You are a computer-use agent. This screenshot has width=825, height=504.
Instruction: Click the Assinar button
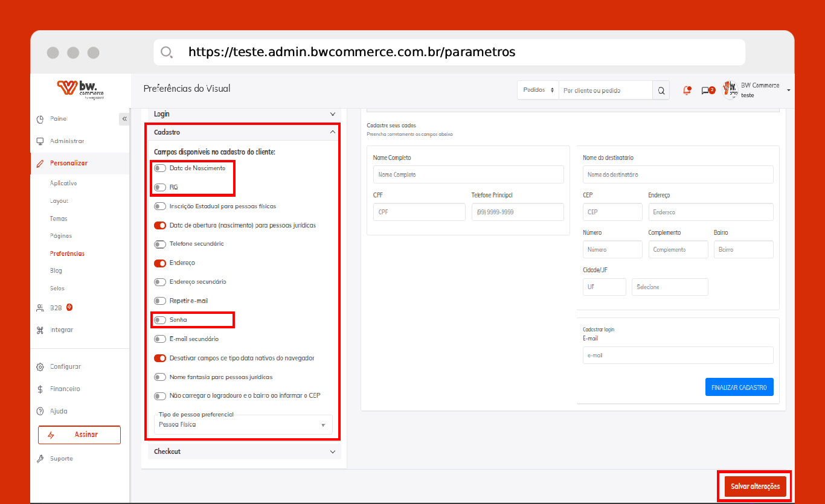click(79, 435)
